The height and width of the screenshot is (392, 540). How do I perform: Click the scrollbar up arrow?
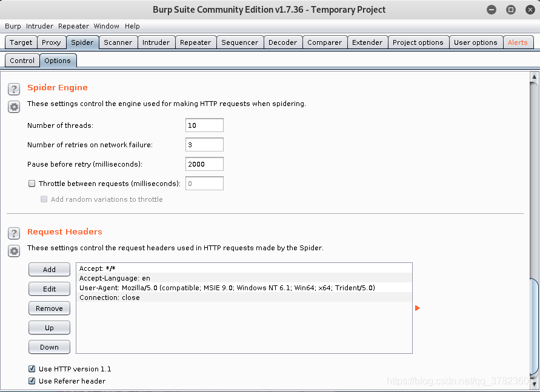(534, 77)
